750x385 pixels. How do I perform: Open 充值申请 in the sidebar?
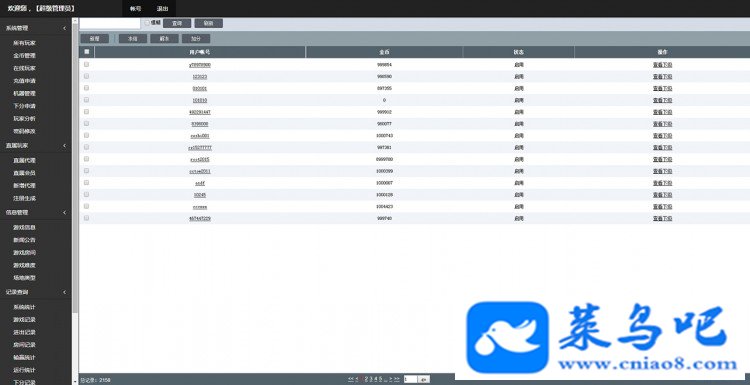point(24,81)
